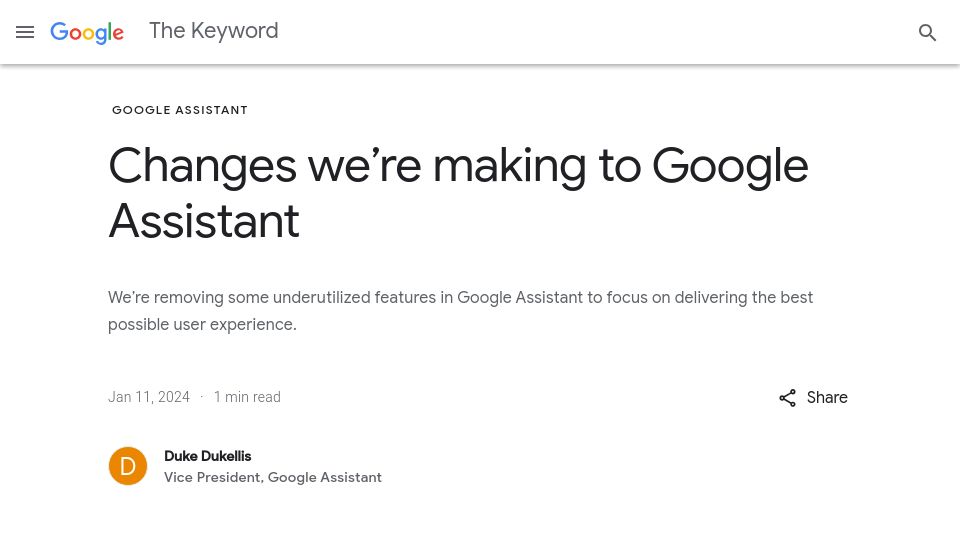
Task: Click the orange D author avatar
Action: (x=128, y=466)
